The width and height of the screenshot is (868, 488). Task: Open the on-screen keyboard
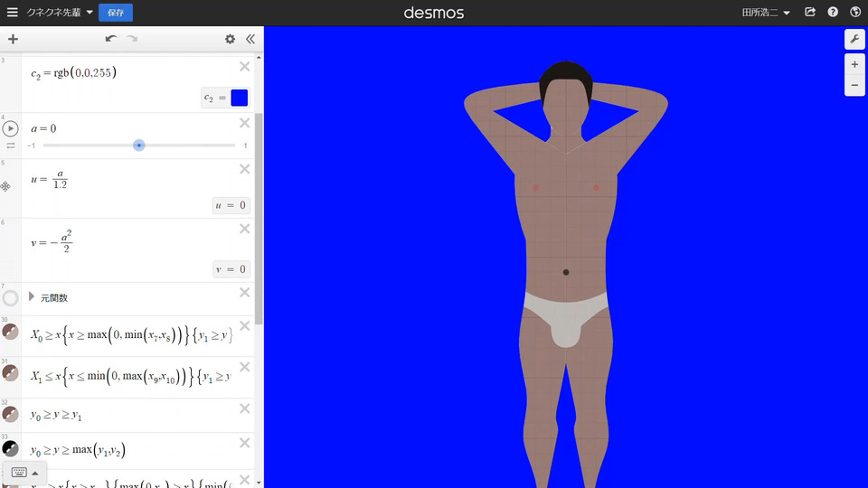click(x=19, y=473)
